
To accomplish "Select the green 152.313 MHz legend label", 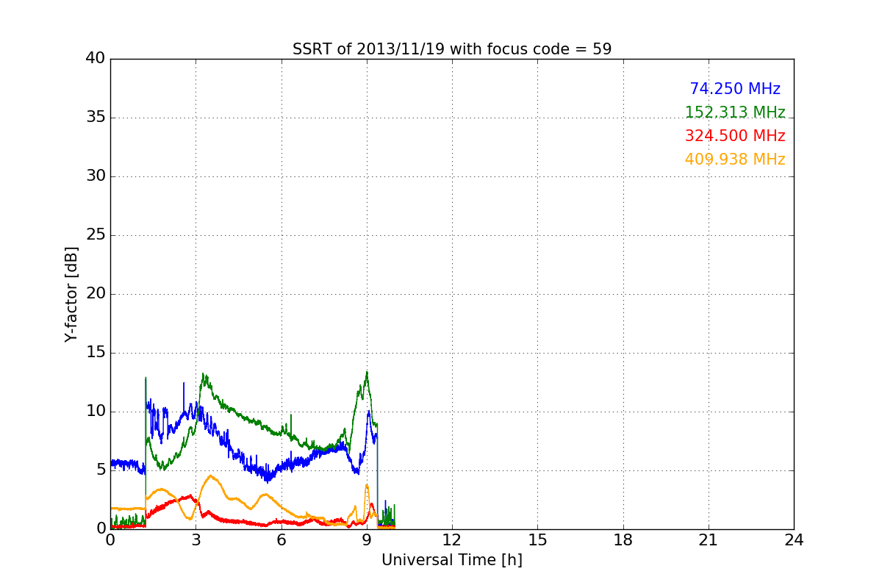I will tap(735, 112).
